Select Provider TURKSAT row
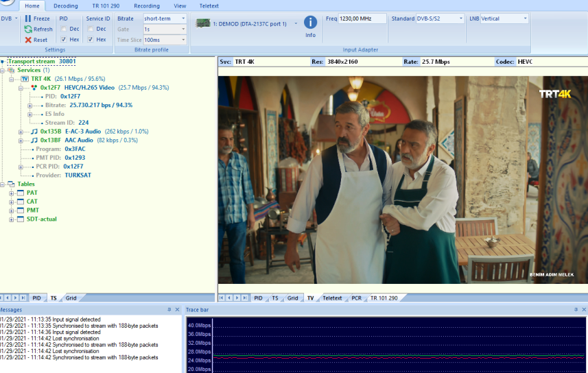Screen dimensions: 588x373 point(63,175)
